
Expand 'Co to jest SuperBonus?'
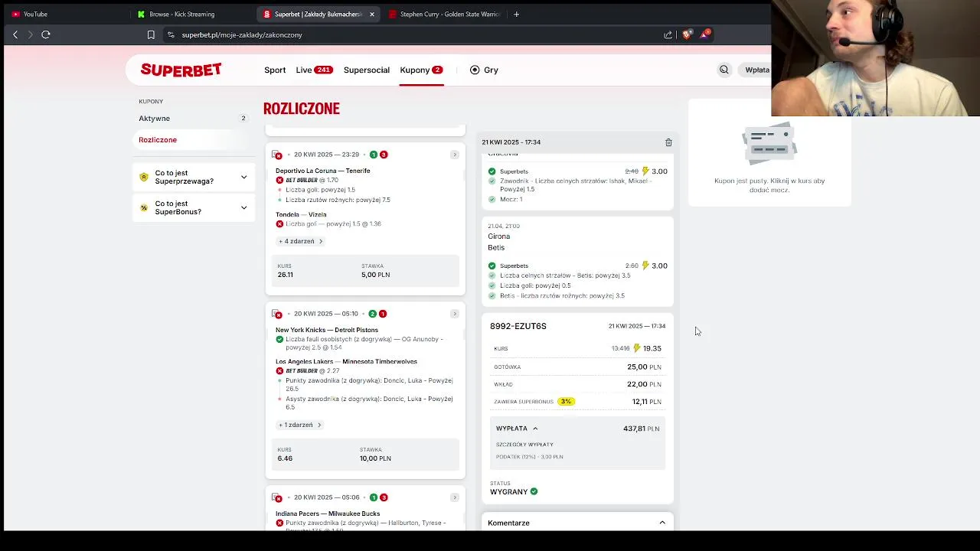point(194,207)
